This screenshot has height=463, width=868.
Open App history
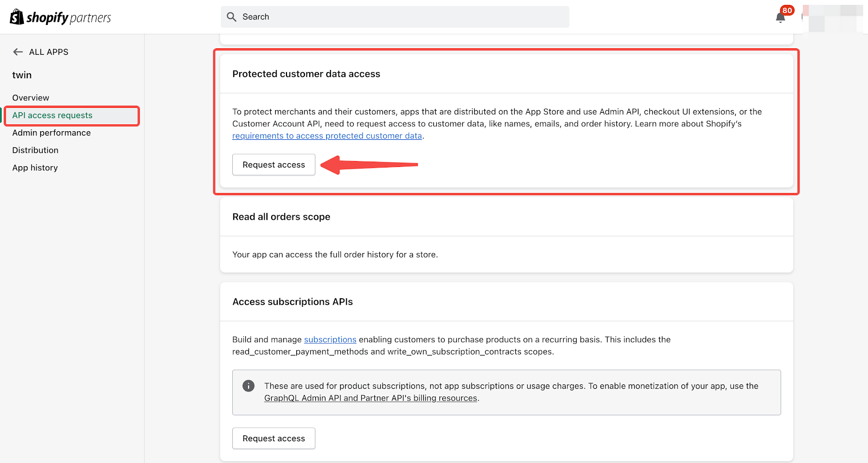35,168
